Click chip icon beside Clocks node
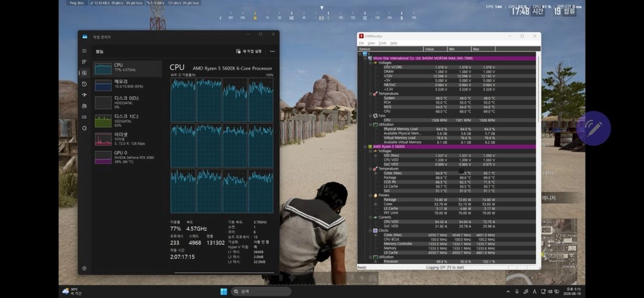 (x=375, y=231)
